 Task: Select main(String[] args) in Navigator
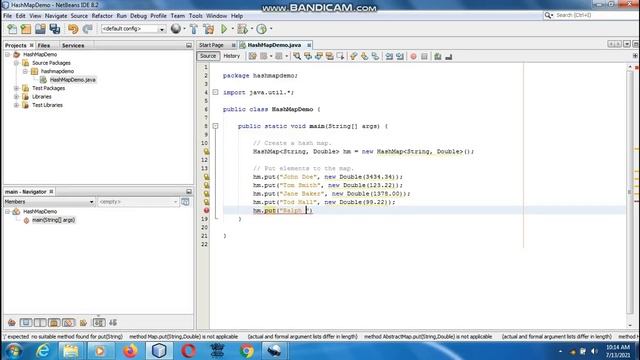point(53,220)
